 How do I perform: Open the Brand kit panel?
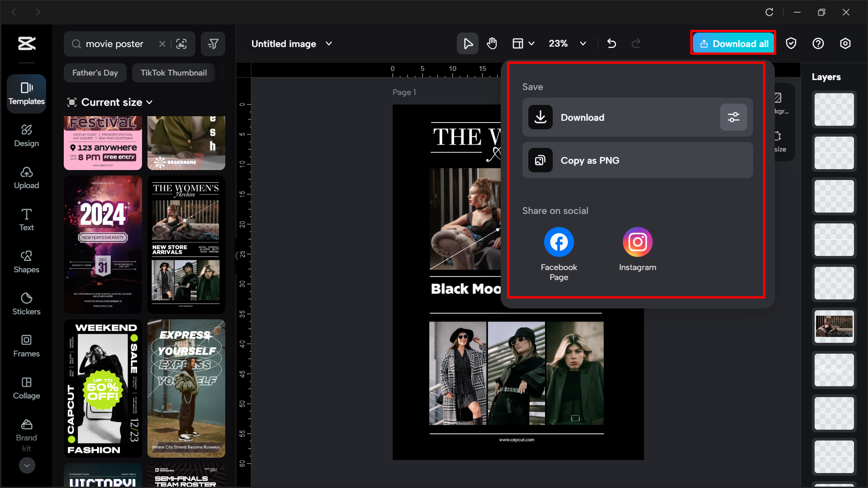click(x=27, y=435)
